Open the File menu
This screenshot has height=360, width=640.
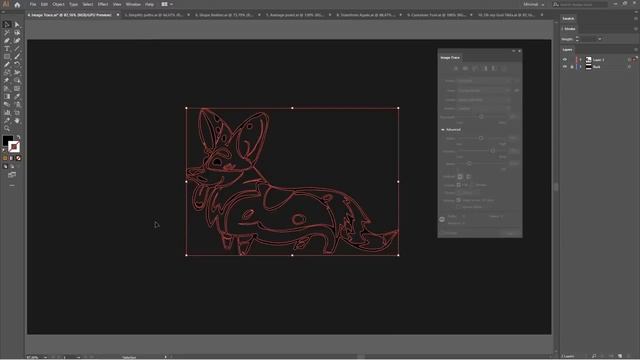[33, 4]
